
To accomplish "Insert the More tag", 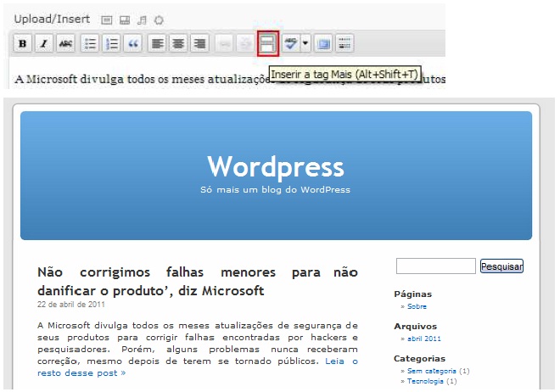I will [268, 43].
